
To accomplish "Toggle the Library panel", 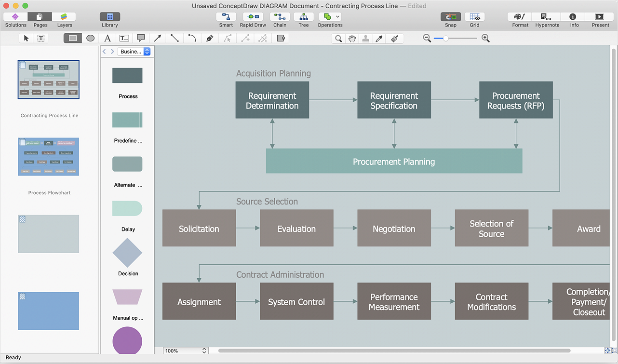I will click(x=109, y=17).
